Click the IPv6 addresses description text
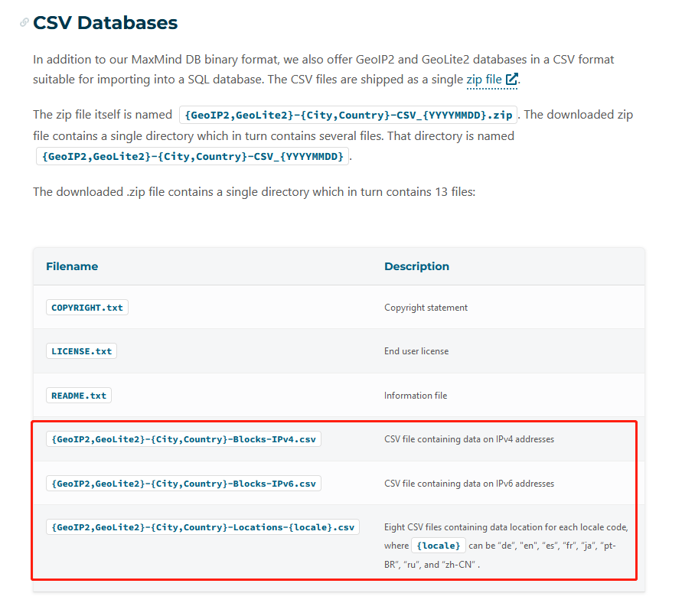 468,484
